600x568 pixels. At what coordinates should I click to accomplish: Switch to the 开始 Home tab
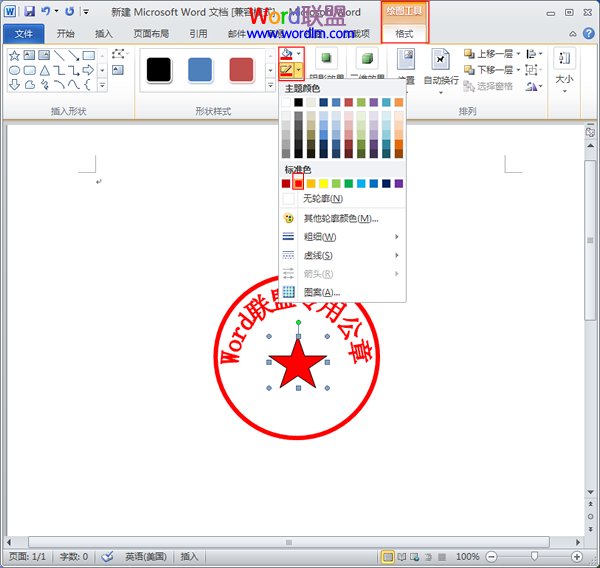(65, 34)
